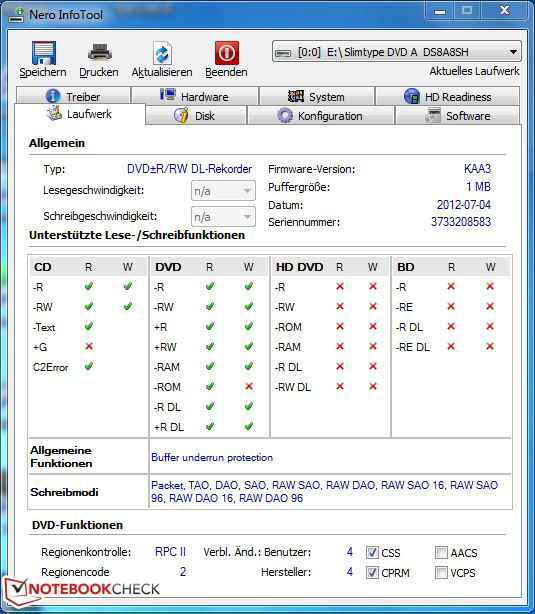
Task: Click the Speichern floppy disk icon
Action: 43,53
